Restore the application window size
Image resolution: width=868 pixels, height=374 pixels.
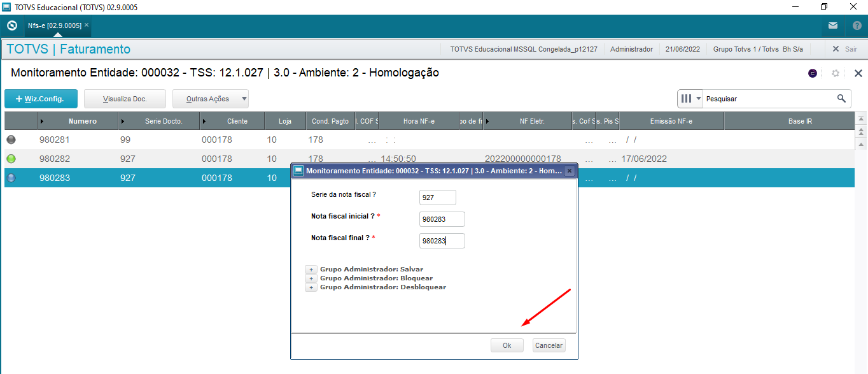point(824,7)
